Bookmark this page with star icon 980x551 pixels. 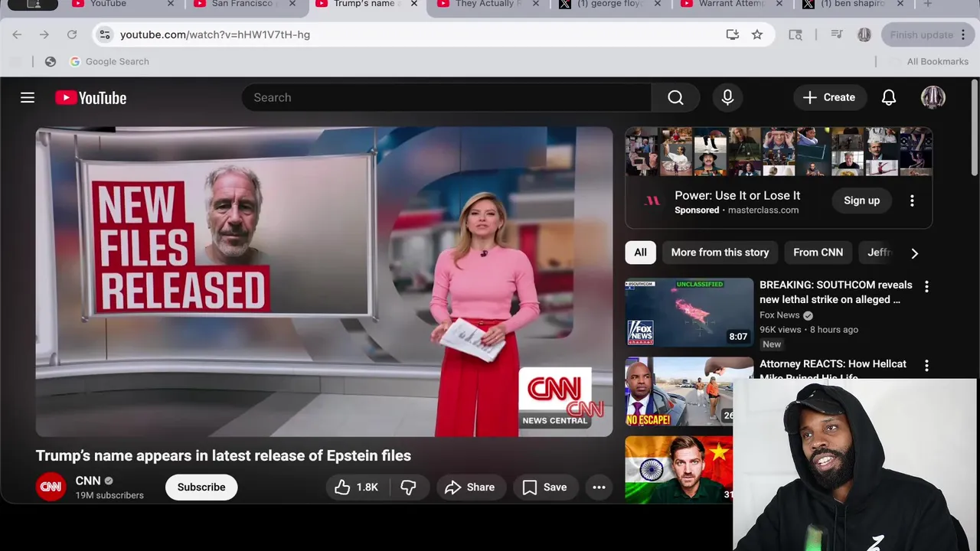pos(757,34)
